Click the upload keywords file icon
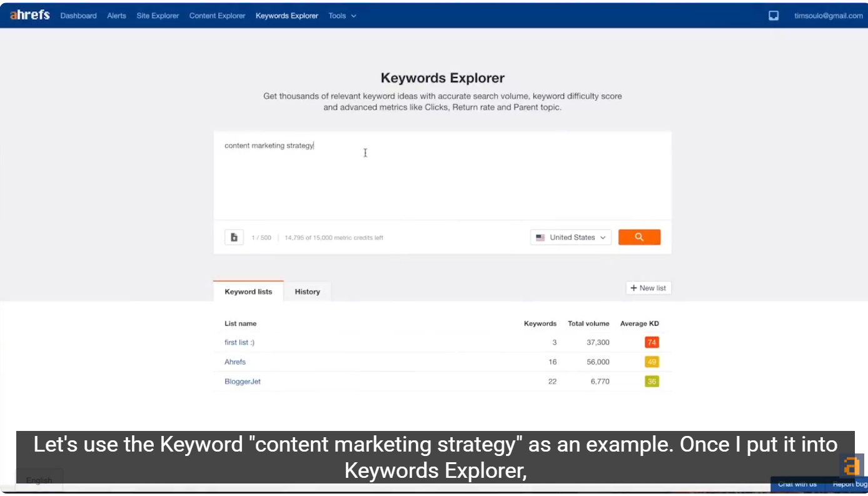This screenshot has width=868, height=496. point(234,238)
